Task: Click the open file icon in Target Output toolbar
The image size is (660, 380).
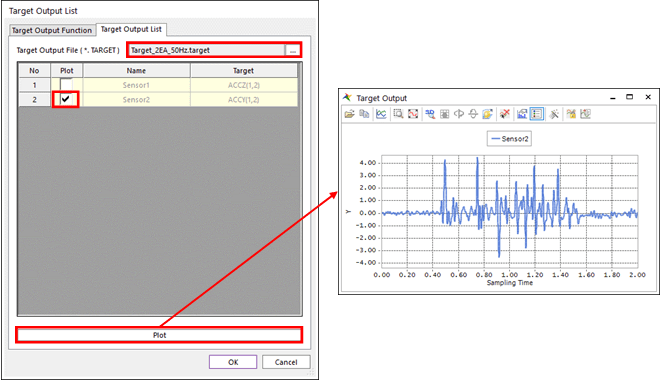Action: pyautogui.click(x=349, y=114)
